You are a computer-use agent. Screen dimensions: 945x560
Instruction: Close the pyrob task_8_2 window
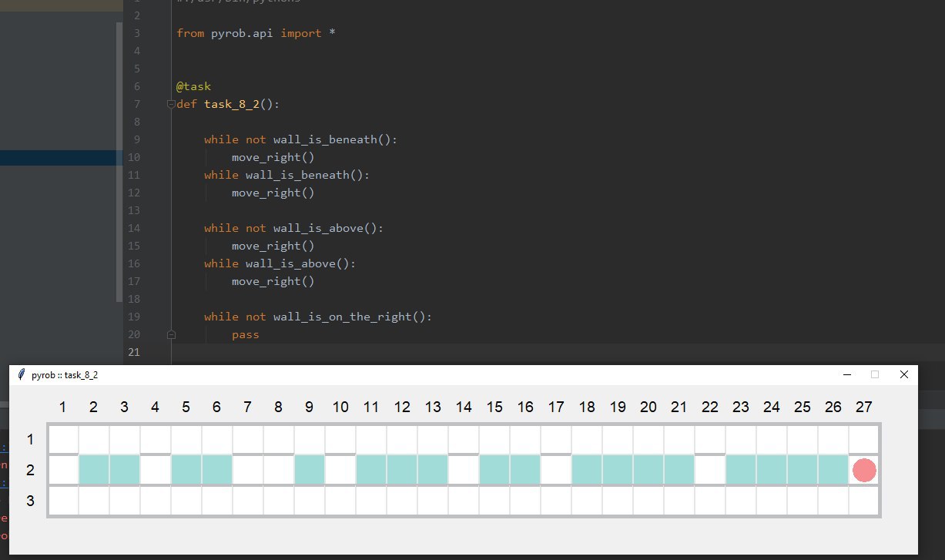pyautogui.click(x=904, y=374)
